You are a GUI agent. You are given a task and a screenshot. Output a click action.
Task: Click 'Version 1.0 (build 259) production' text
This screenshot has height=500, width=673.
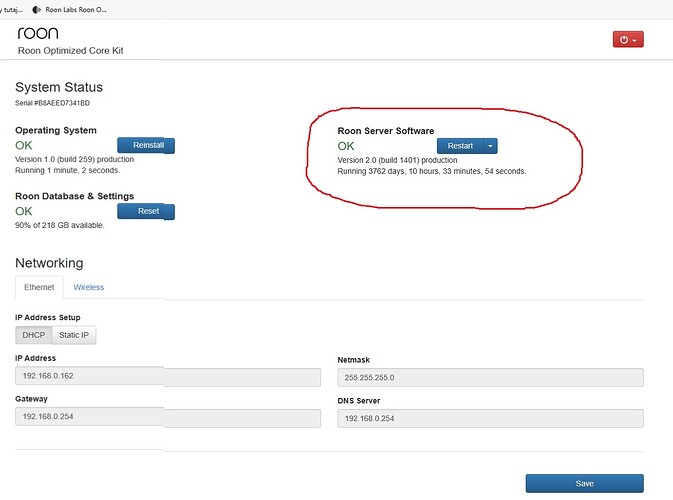coord(75,159)
